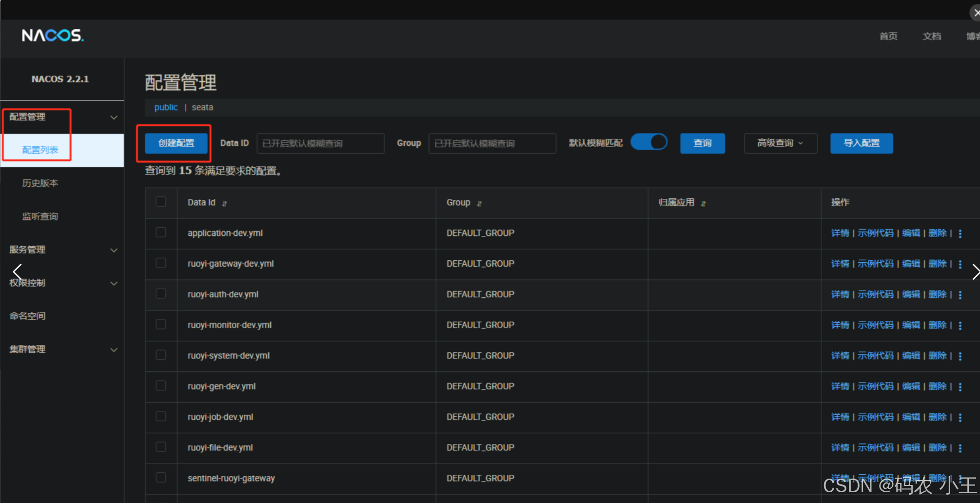Open more actions for application-dev.yml
This screenshot has width=980, height=503.
click(960, 233)
